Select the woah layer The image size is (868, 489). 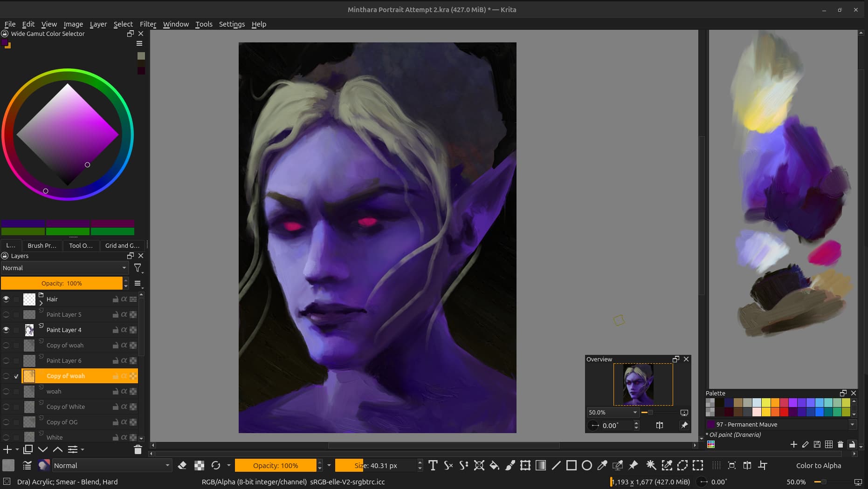[x=54, y=391]
